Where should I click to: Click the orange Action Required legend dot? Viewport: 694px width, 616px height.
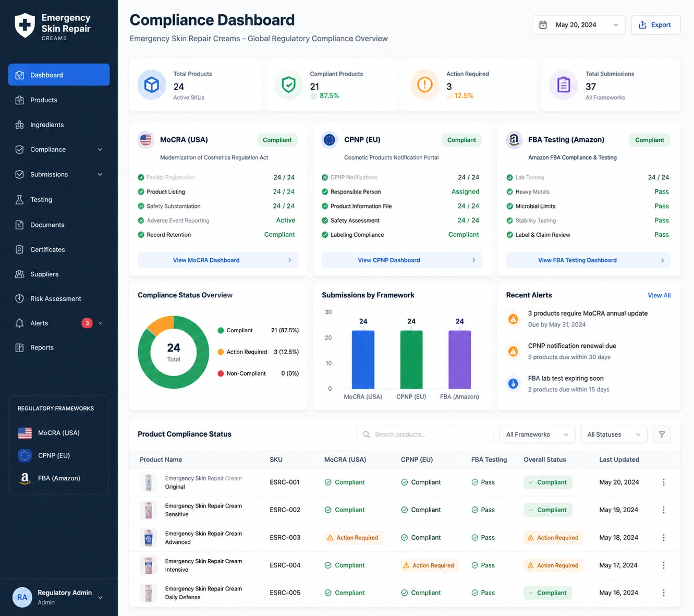221,352
